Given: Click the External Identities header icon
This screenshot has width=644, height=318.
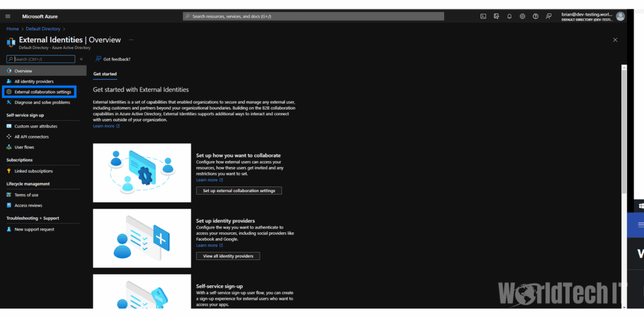Looking at the screenshot, I should (11, 42).
